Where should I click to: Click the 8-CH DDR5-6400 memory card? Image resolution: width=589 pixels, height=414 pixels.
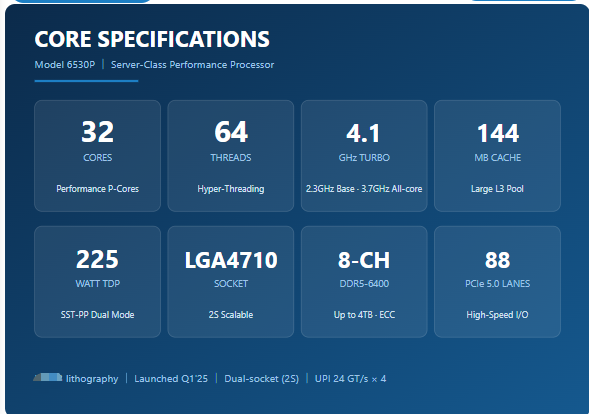[x=364, y=282]
